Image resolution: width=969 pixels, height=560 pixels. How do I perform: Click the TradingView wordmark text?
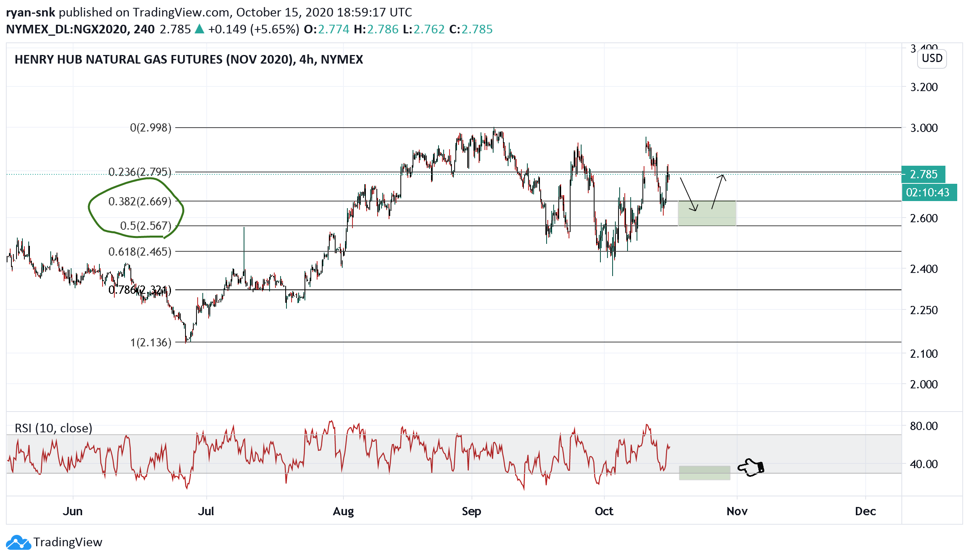click(68, 542)
